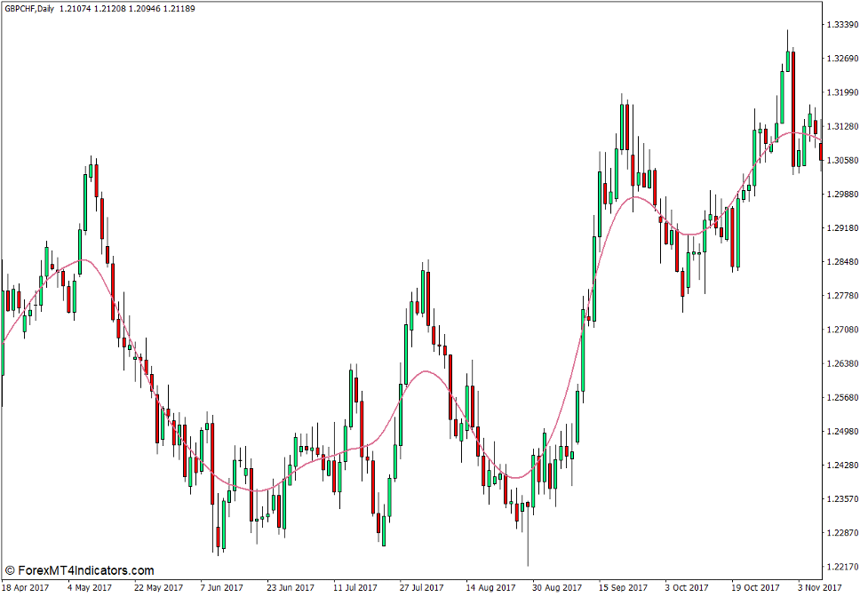Screen dimensions: 868x597
Task: Click the 11 Jul 2017 date marker
Action: 354,587
